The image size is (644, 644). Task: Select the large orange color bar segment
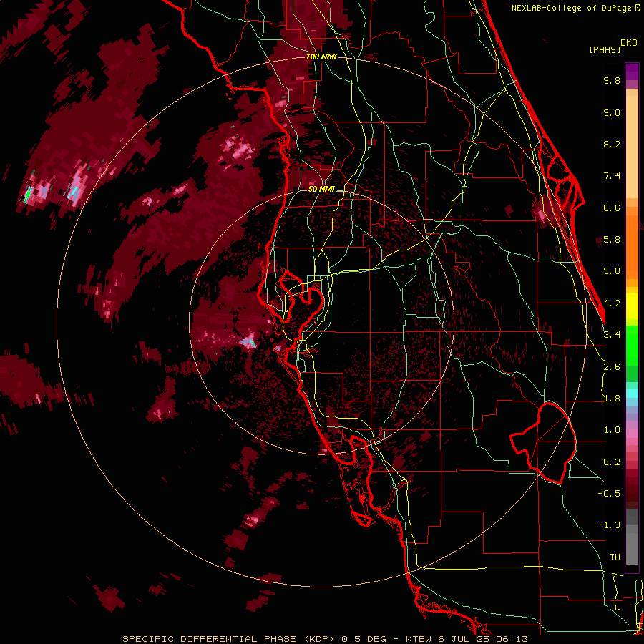(632, 247)
